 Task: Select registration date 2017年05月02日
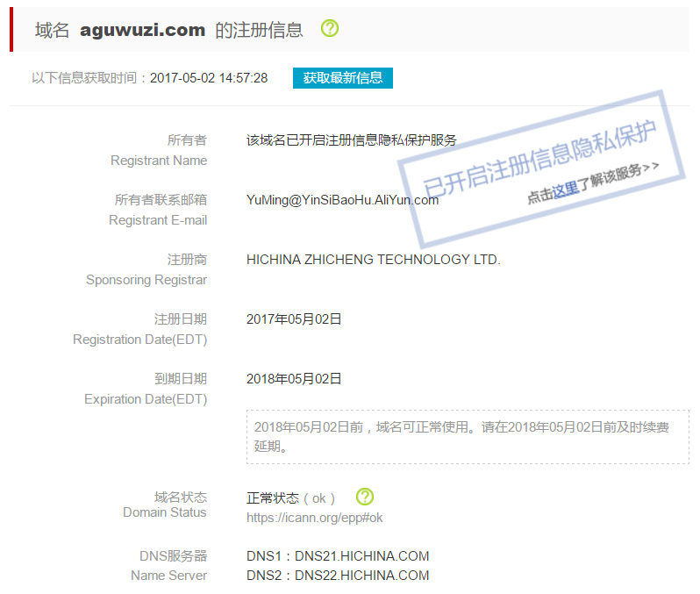pos(294,318)
